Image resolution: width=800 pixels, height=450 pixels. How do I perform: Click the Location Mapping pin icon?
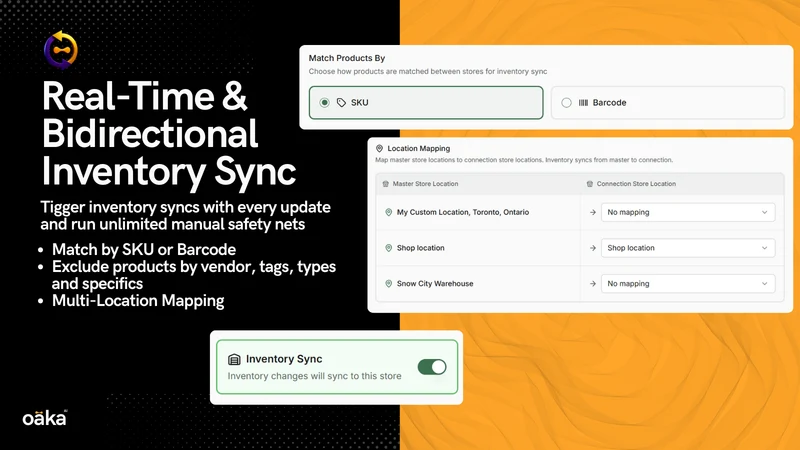379,148
